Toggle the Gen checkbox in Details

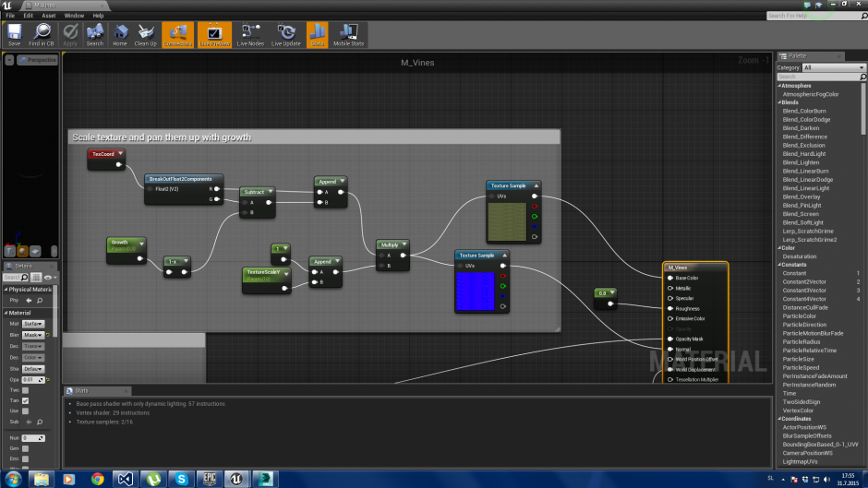tap(26, 448)
